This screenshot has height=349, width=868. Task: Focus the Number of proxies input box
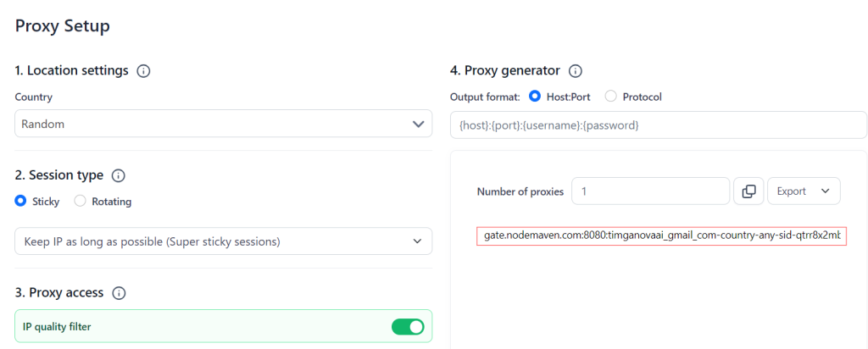click(650, 191)
